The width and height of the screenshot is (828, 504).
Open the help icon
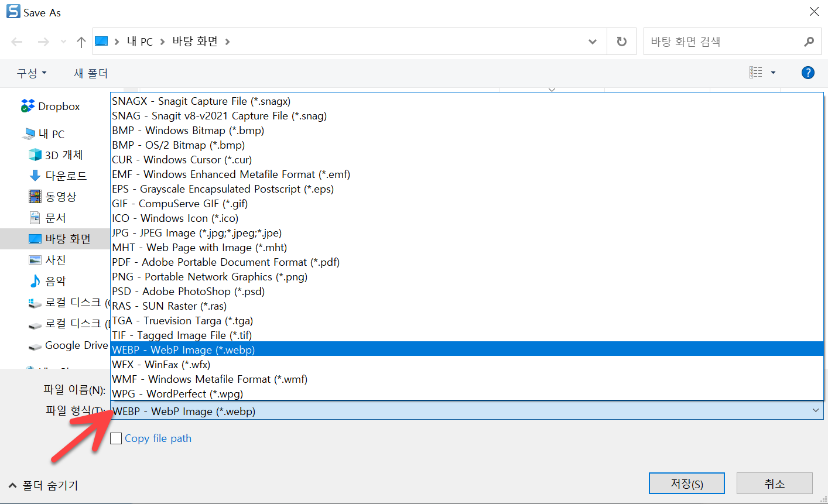click(808, 73)
